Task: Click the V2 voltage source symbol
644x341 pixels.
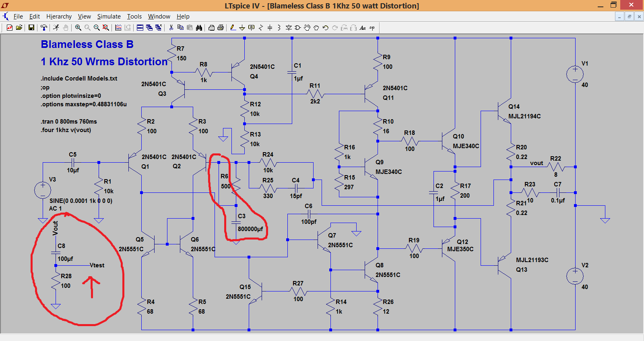Action: point(575,276)
